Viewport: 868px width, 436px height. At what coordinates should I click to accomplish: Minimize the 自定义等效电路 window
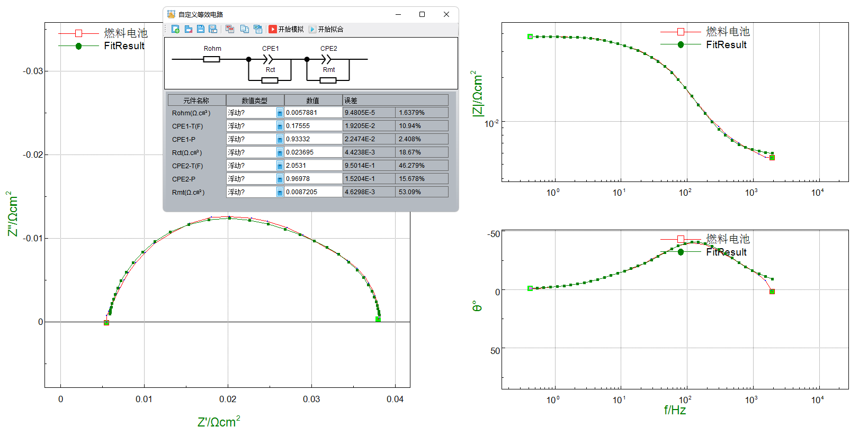(x=398, y=14)
